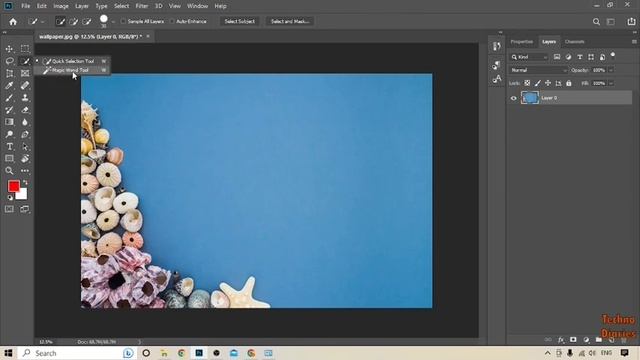Image resolution: width=640 pixels, height=360 pixels.
Task: Toggle Lock position icon
Action: coord(548,83)
